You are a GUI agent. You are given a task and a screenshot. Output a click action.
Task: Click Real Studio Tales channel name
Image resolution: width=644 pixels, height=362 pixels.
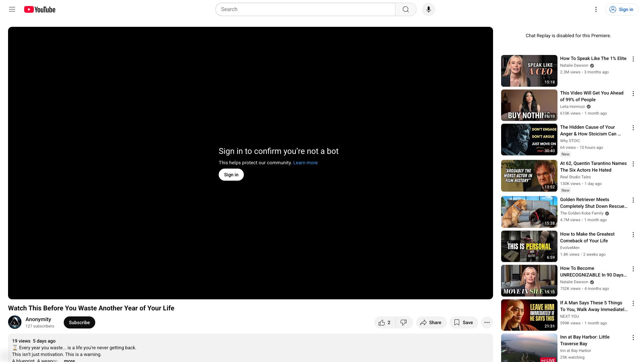(575, 177)
